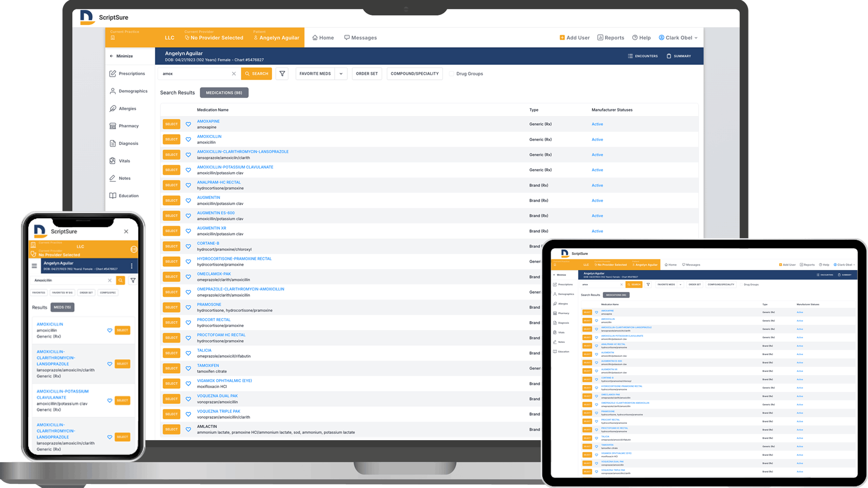Mark AUGMENTIN as a favorite medication
The height and width of the screenshot is (488, 868).
click(x=189, y=200)
